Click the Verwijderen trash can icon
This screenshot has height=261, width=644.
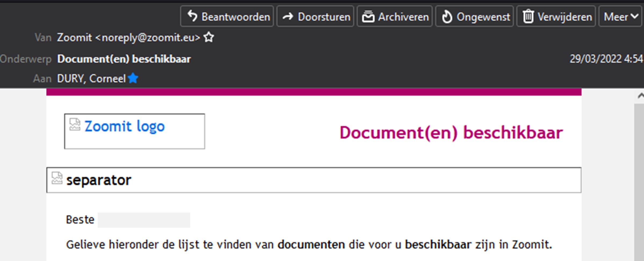[529, 16]
